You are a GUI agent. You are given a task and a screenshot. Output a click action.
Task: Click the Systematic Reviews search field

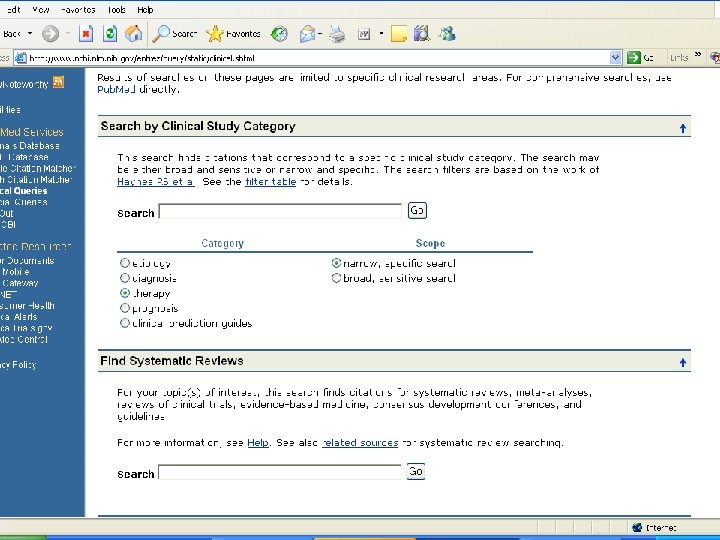(x=280, y=472)
